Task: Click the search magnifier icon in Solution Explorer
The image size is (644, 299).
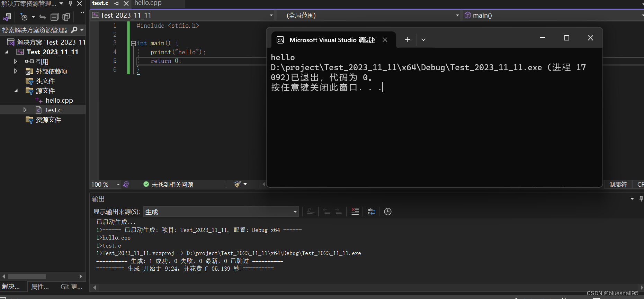Action: coord(74,30)
